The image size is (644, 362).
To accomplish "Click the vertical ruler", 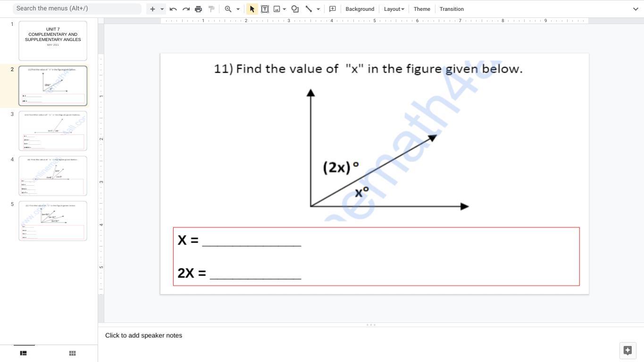I will pos(101,173).
